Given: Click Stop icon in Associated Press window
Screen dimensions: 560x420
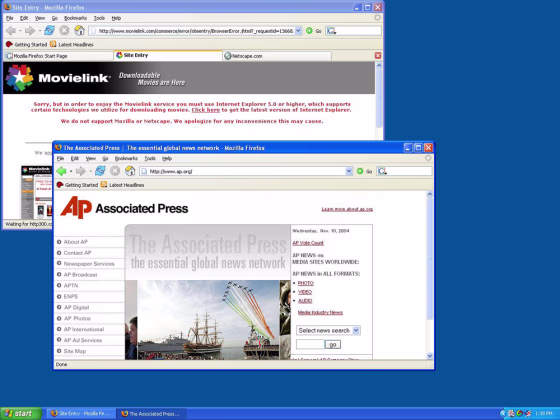Looking at the screenshot, I should pyautogui.click(x=115, y=171).
